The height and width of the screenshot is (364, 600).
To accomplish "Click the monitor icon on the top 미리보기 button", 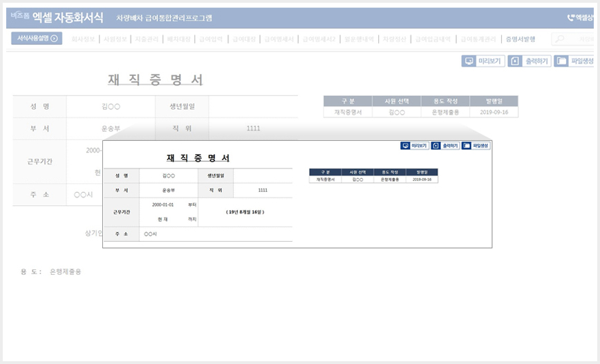I will [x=469, y=61].
